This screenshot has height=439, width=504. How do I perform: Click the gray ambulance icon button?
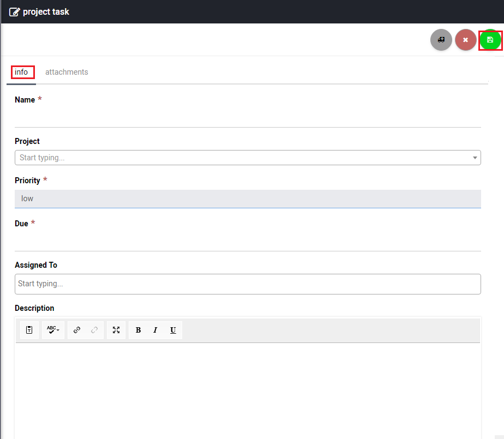[441, 40]
